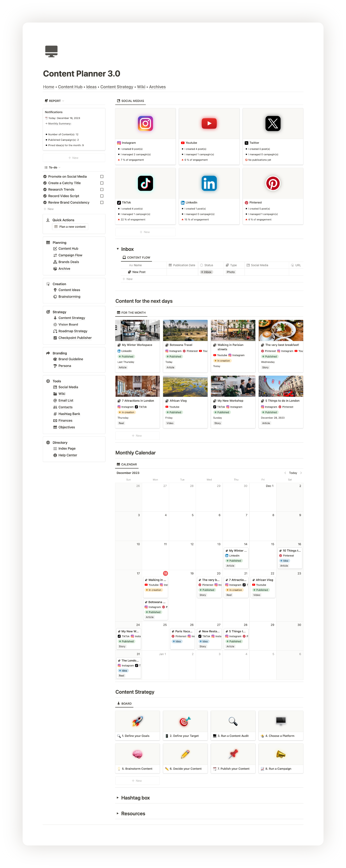Click the computer monitor page icon

(51, 51)
